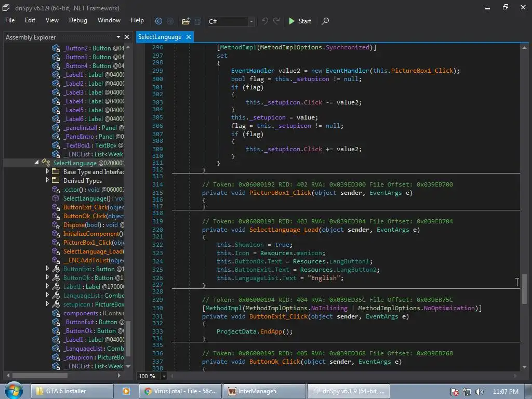Expand the Derived Types folder

click(x=47, y=180)
